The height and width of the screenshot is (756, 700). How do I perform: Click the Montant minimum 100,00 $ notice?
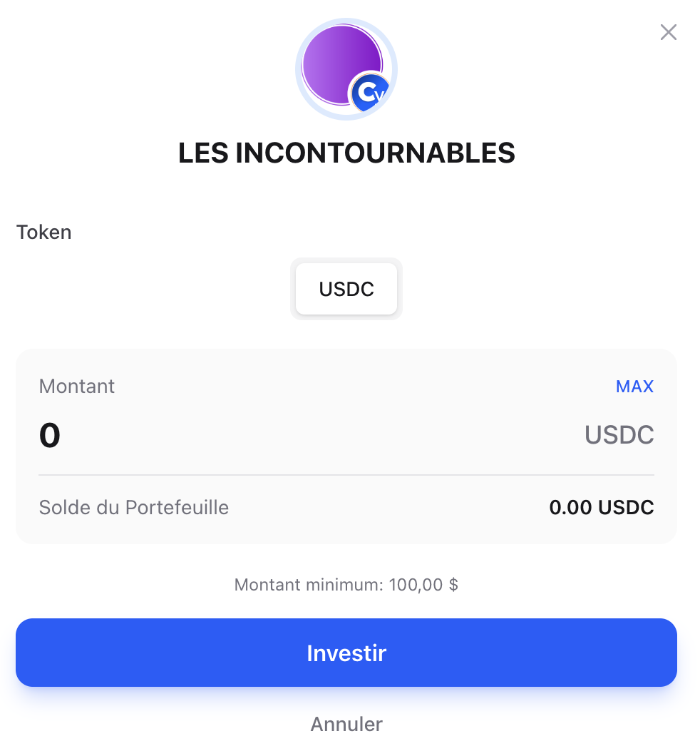click(x=346, y=586)
